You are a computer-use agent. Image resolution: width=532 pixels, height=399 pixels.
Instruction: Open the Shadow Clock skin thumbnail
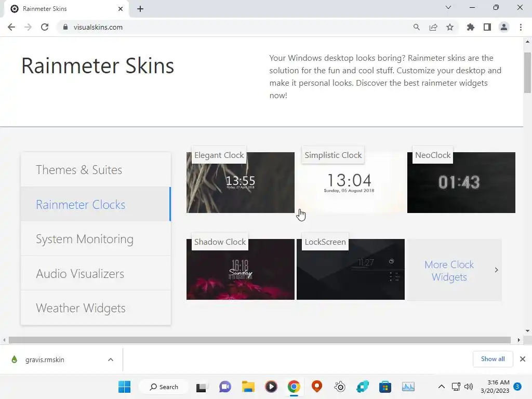[x=240, y=270]
